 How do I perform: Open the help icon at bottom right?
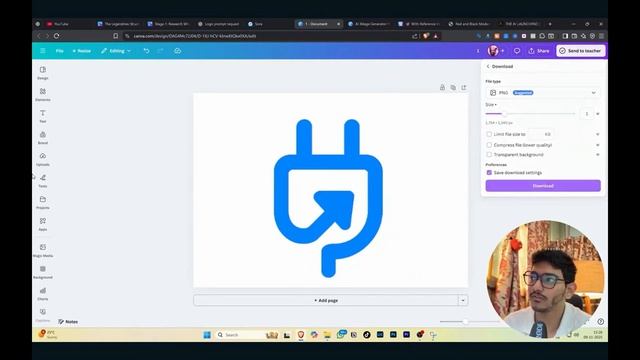600,322
